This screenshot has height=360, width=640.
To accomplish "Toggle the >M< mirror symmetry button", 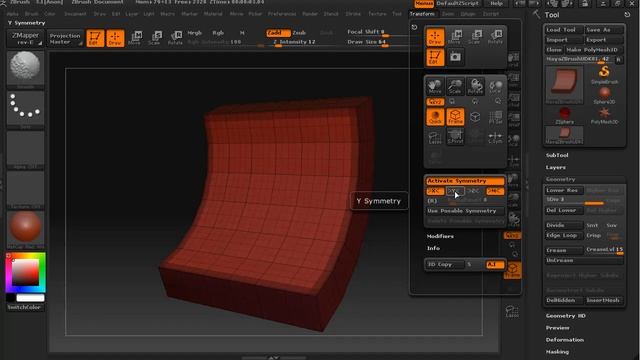I will 495,191.
